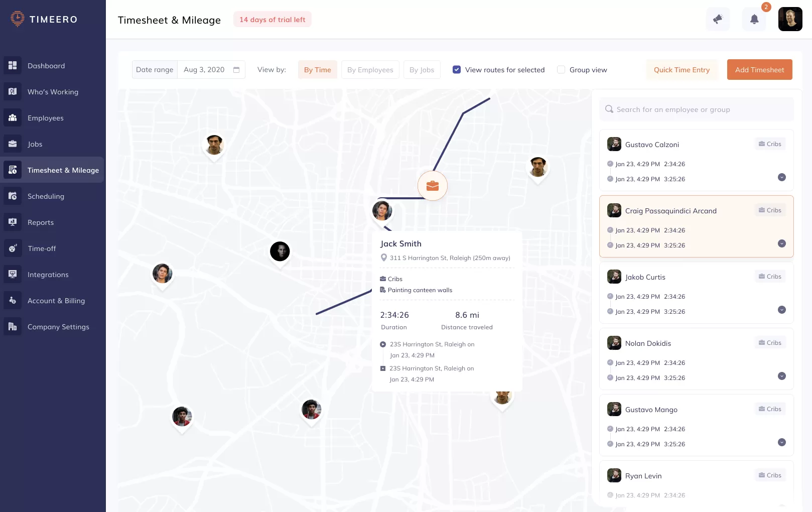Open the user profile avatar menu
The height and width of the screenshot is (512, 812).
click(x=790, y=19)
